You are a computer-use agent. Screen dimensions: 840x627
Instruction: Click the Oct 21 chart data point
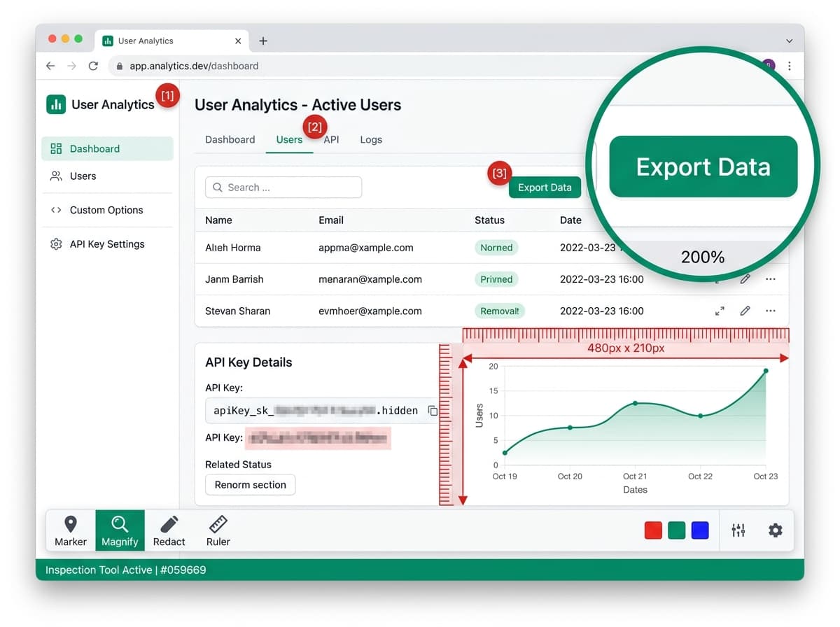pos(635,403)
